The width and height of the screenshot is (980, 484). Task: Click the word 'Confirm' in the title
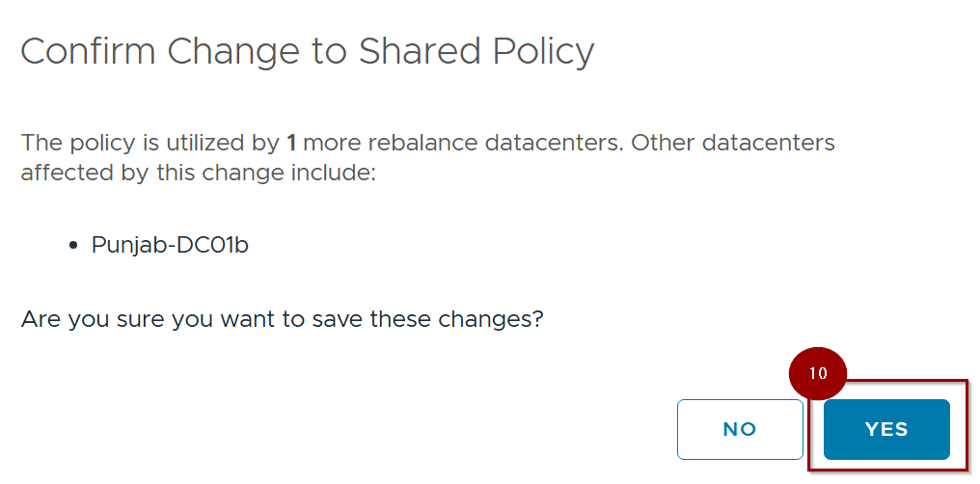pos(89,51)
